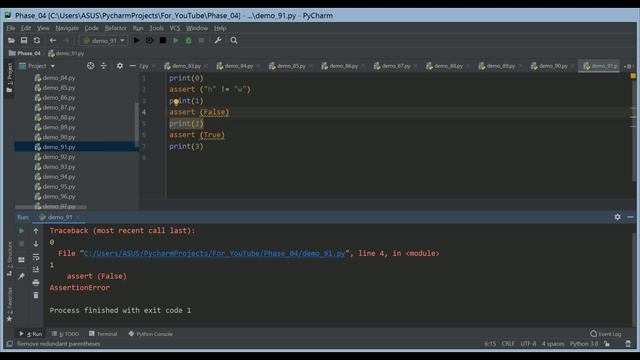This screenshot has height=360, width=640.
Task: Open Project panel gear options
Action: pyautogui.click(x=120, y=66)
